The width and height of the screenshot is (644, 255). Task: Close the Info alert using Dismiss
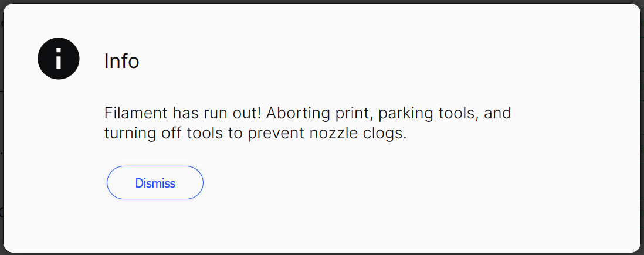point(155,183)
